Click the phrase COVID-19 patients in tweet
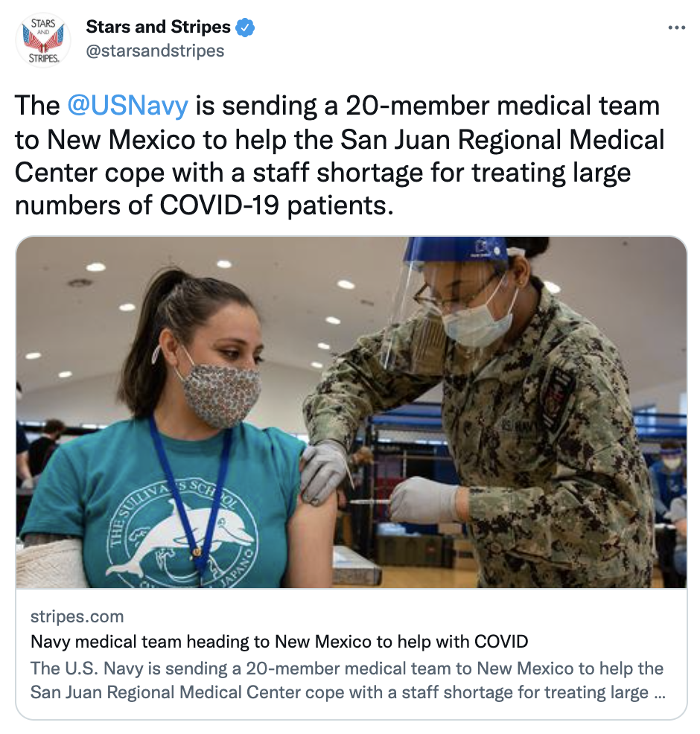This screenshot has height=734, width=700. (274, 205)
